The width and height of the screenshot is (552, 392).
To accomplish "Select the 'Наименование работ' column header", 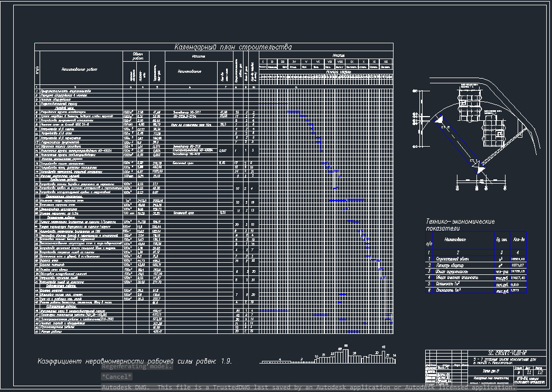I will click(79, 69).
